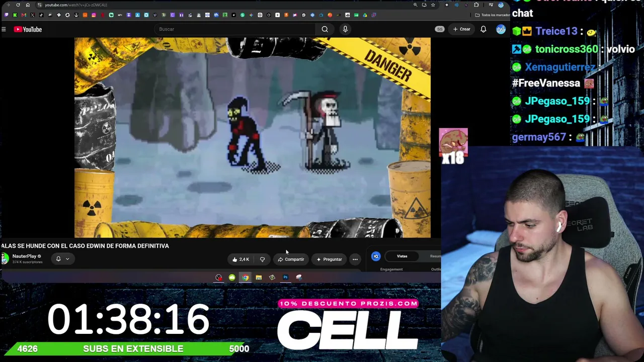Click the Crear button
This screenshot has height=362, width=644.
point(461,29)
